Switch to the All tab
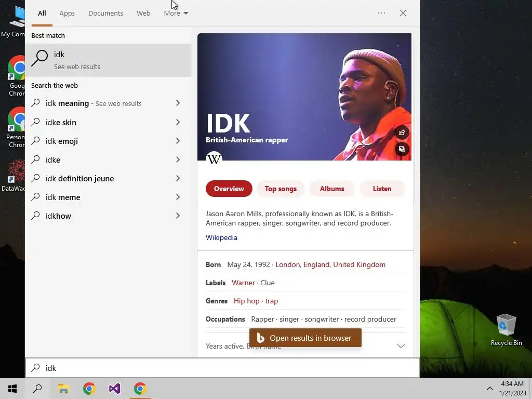This screenshot has height=399, width=532. (x=42, y=13)
